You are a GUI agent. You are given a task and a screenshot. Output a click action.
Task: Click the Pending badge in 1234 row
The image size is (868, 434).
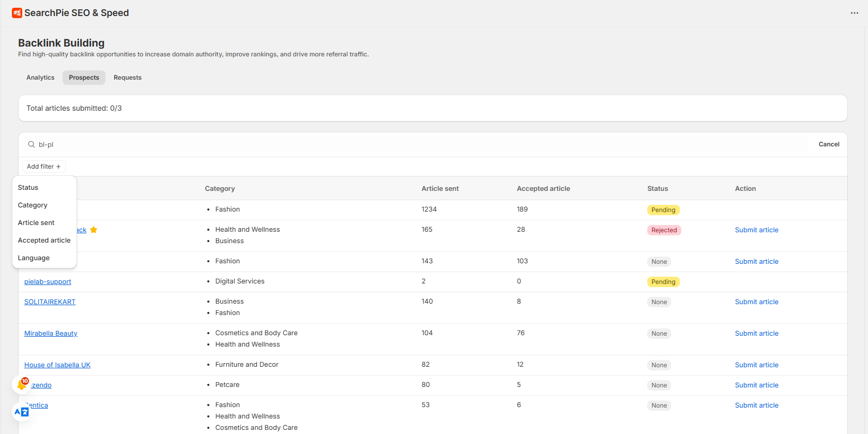[x=663, y=210]
